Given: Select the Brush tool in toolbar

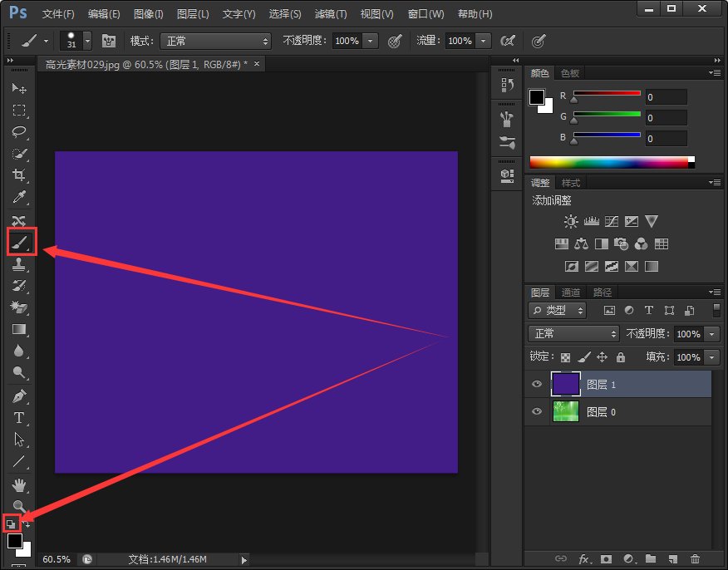Looking at the screenshot, I should [20, 242].
